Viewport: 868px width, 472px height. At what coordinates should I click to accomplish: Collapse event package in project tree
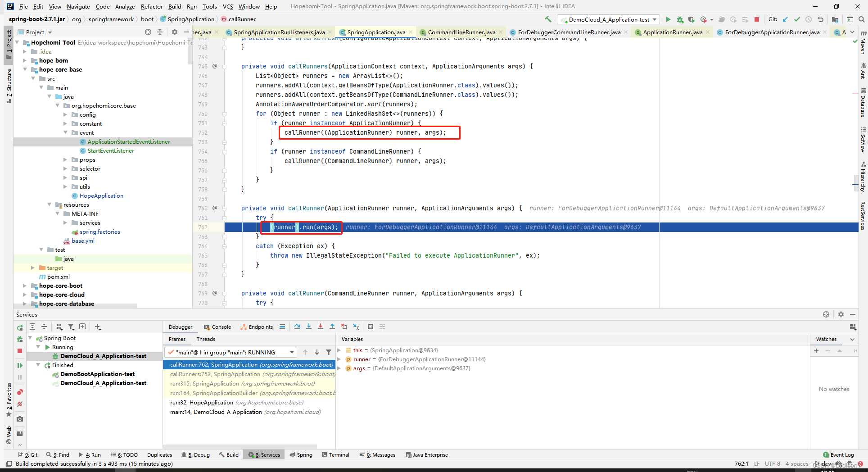[x=65, y=132]
